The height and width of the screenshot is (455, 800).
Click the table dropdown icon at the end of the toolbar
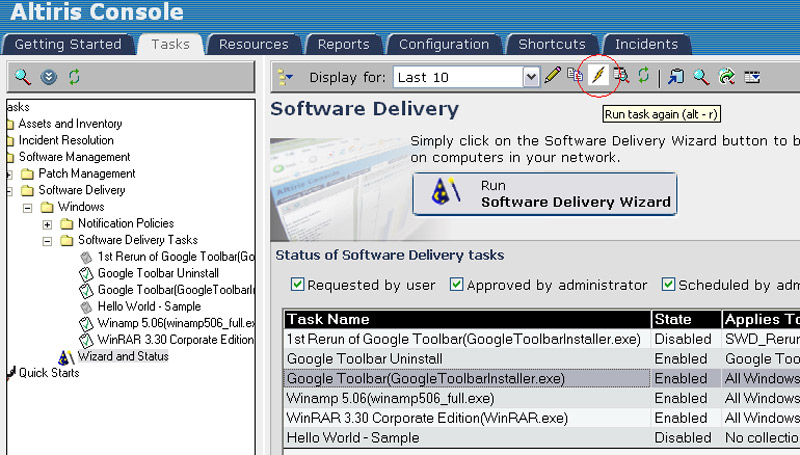click(x=752, y=77)
